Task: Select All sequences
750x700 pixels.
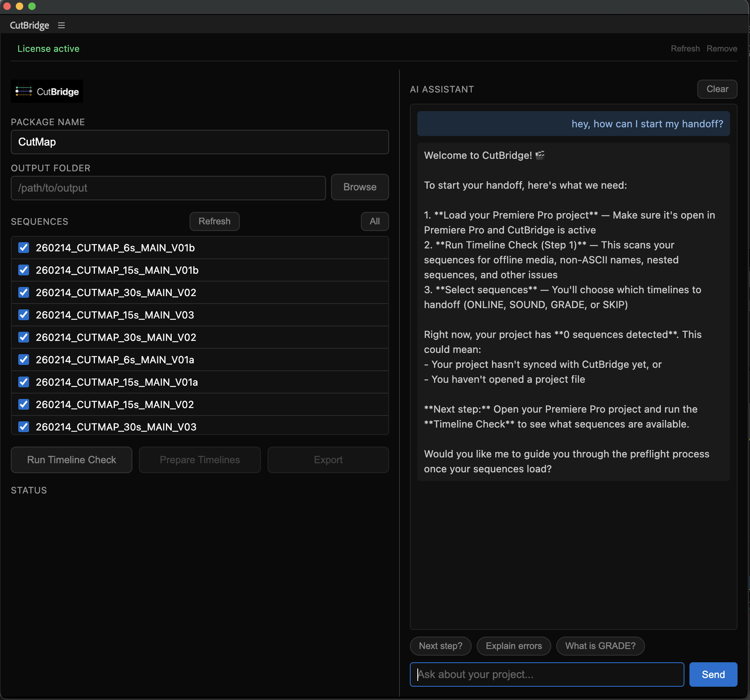Action: pos(374,221)
